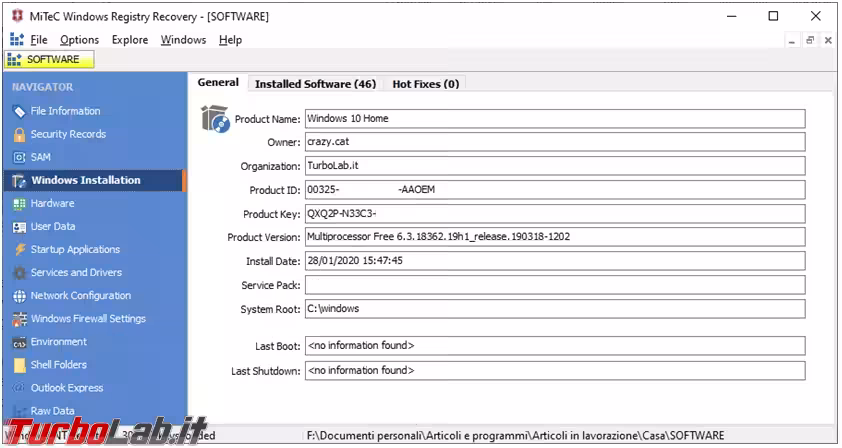Click the Services and Drivers gear icon
This screenshot has width=842, height=448.
click(x=19, y=273)
